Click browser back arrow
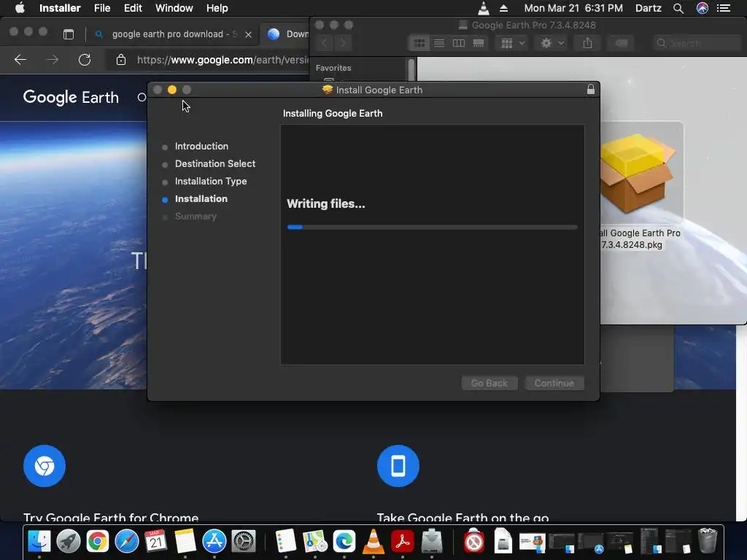Image resolution: width=747 pixels, height=560 pixels. click(x=20, y=60)
